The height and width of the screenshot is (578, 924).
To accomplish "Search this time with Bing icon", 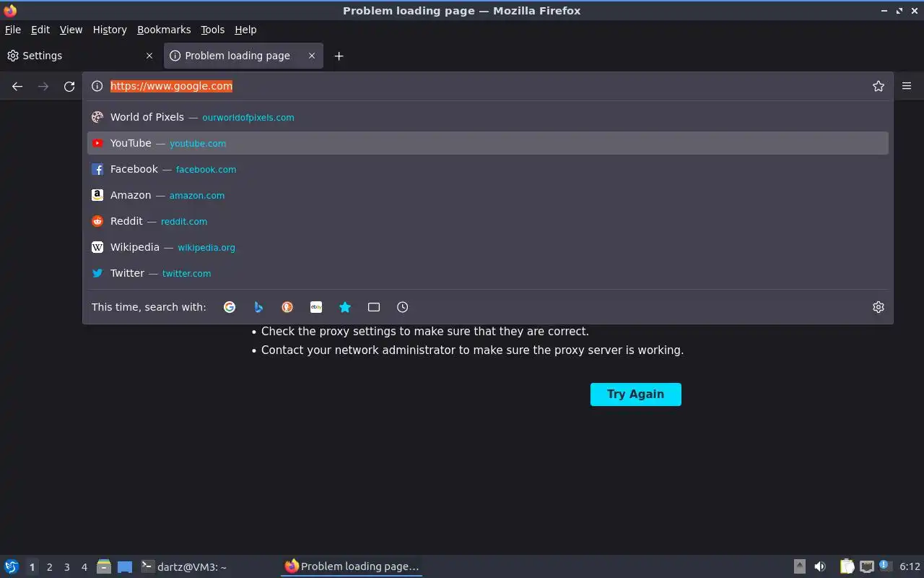I will tap(258, 307).
